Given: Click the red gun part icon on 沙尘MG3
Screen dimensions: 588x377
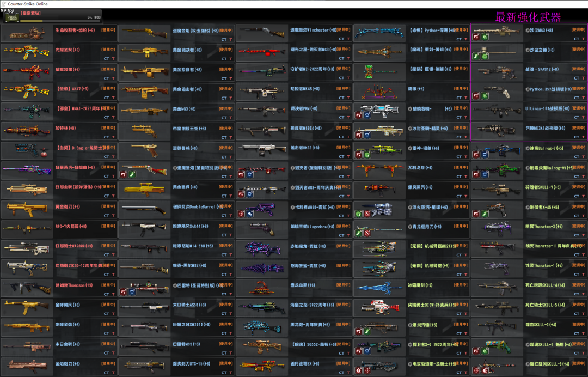Looking at the screenshot, I should point(476,37).
